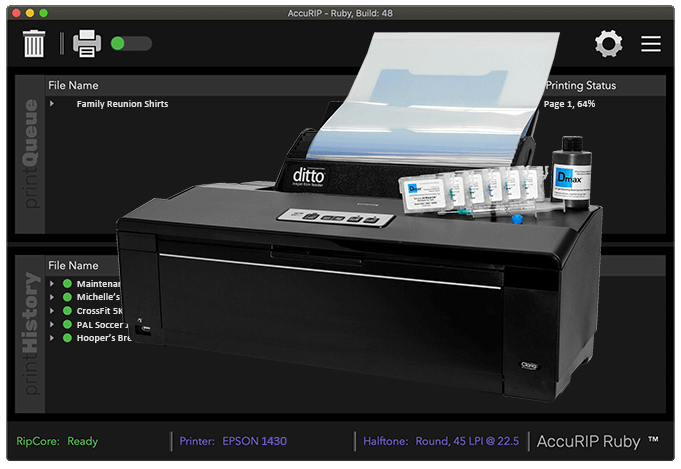Click the green status dot beside Michelle's

[67, 297]
